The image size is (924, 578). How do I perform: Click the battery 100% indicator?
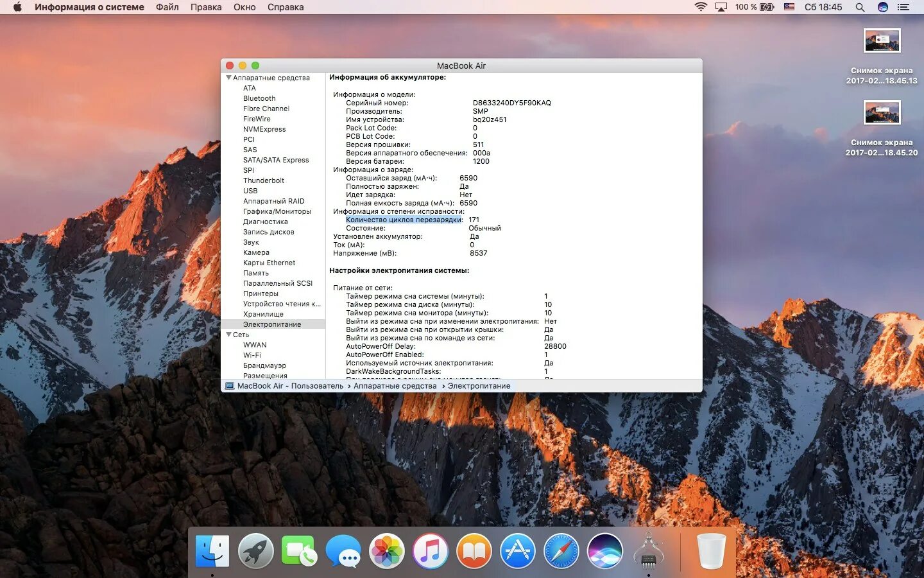pos(755,7)
